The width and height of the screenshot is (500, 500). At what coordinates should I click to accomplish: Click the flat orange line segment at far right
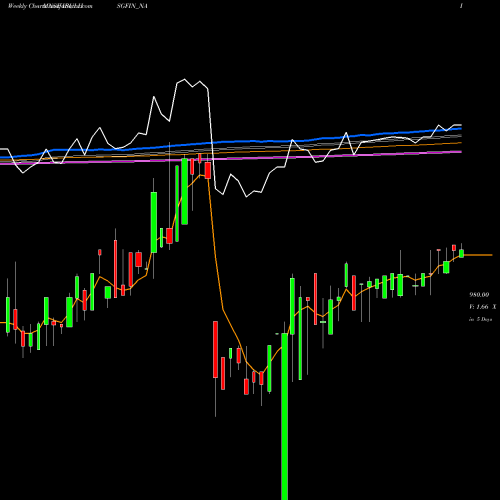tap(478, 255)
